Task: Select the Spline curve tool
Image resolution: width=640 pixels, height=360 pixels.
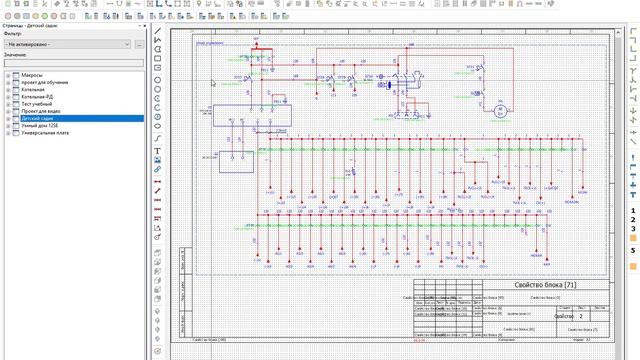Action: [x=158, y=138]
